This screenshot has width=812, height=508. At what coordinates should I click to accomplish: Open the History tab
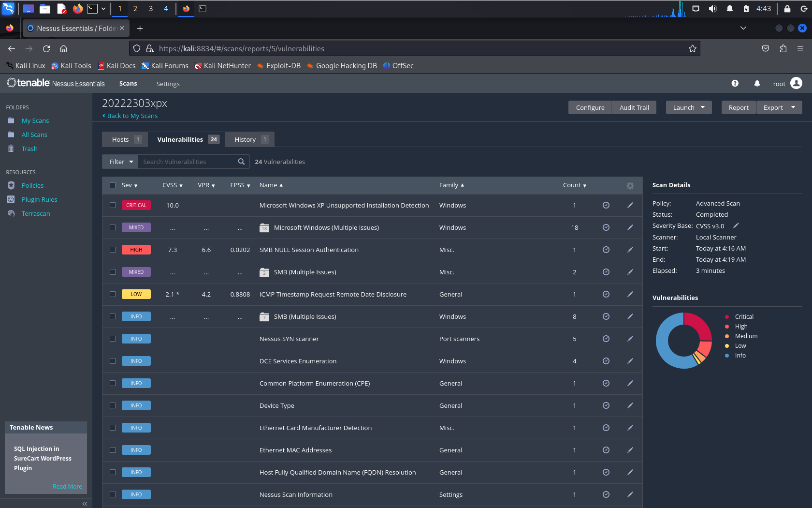pos(250,139)
